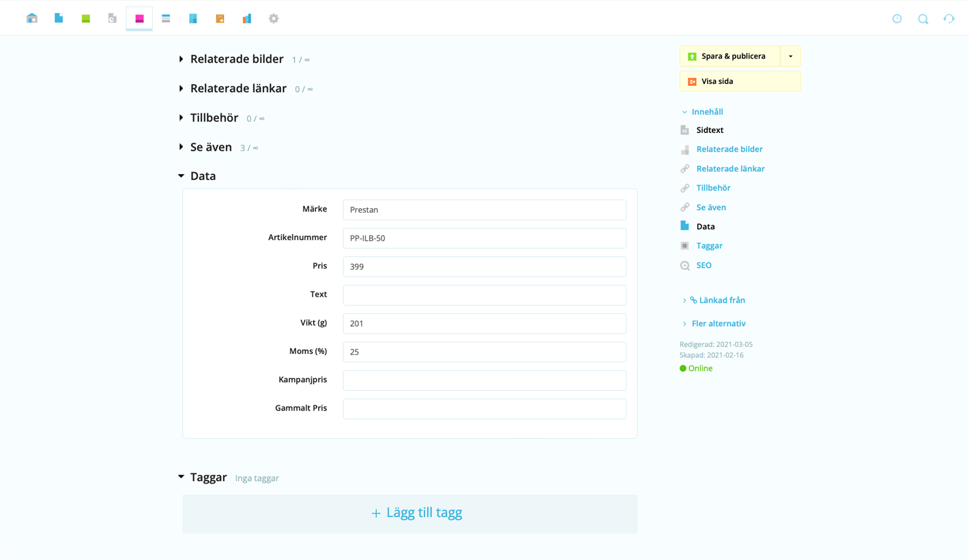Screen dimensions: 969x560
Task: Expand Fler alternativ in sidebar
Action: coord(718,324)
